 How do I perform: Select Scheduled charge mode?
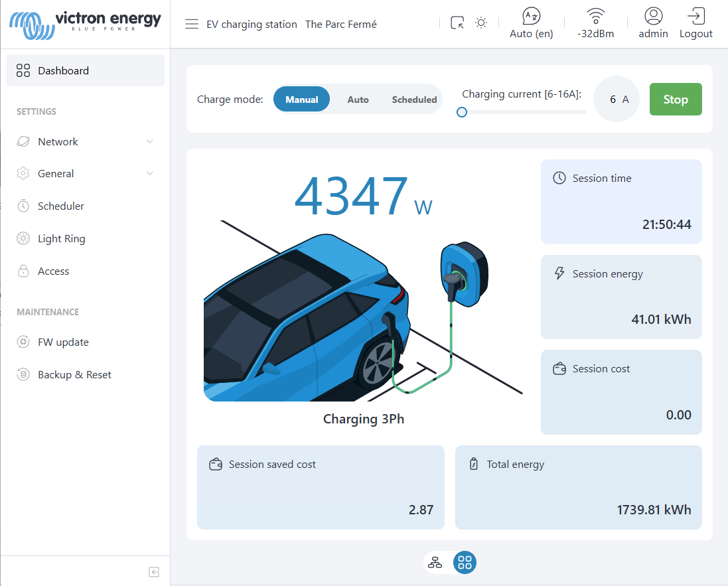pyautogui.click(x=414, y=99)
